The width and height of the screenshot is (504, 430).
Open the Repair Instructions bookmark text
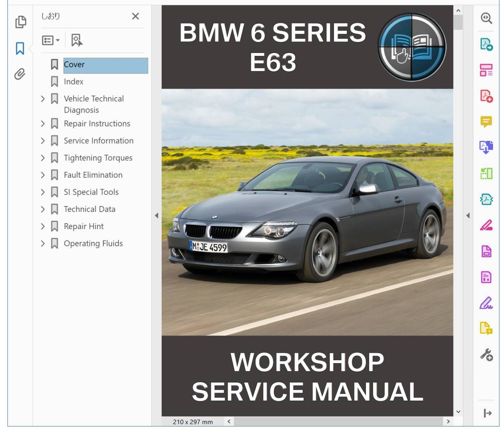(x=97, y=124)
